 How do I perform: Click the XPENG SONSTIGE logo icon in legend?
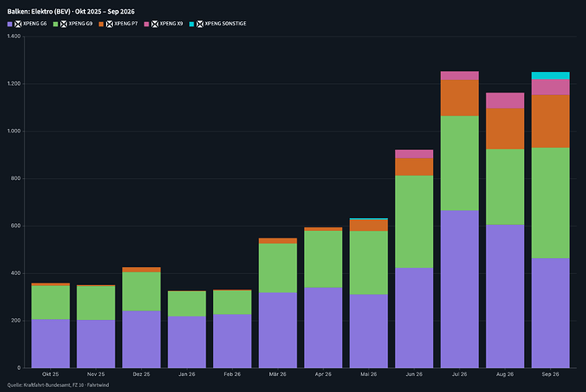pos(200,24)
